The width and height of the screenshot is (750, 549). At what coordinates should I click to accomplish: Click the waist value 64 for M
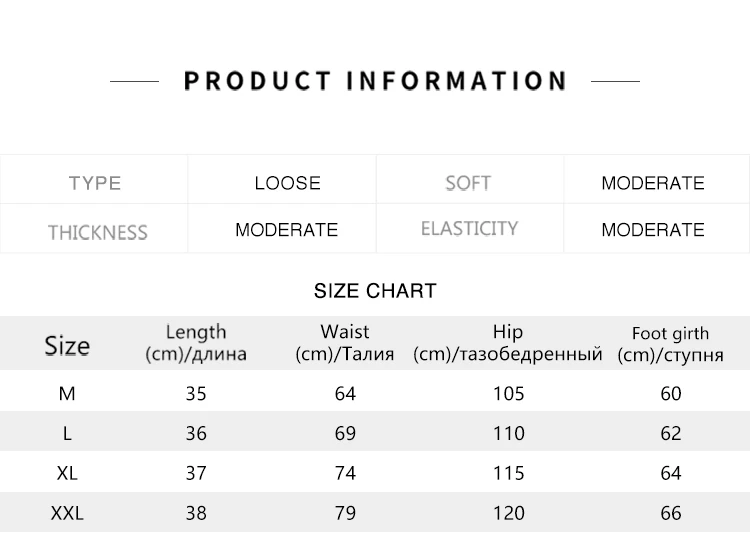point(345,394)
